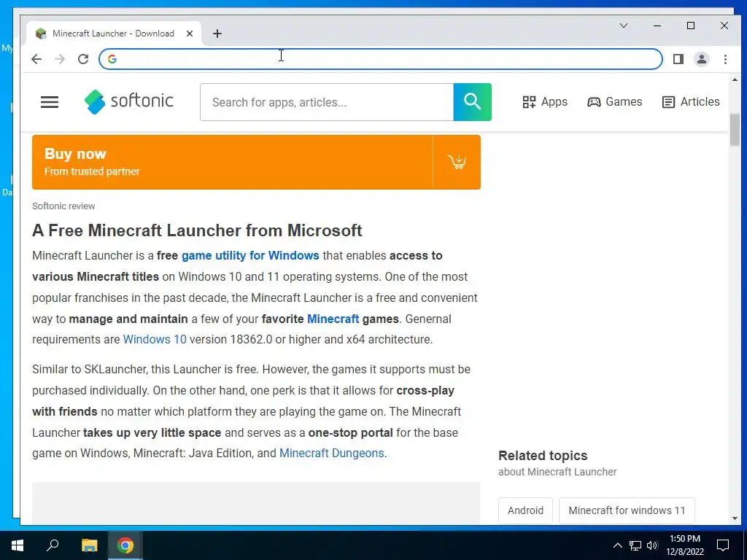
Task: Select the Android related topic tag
Action: point(525,510)
